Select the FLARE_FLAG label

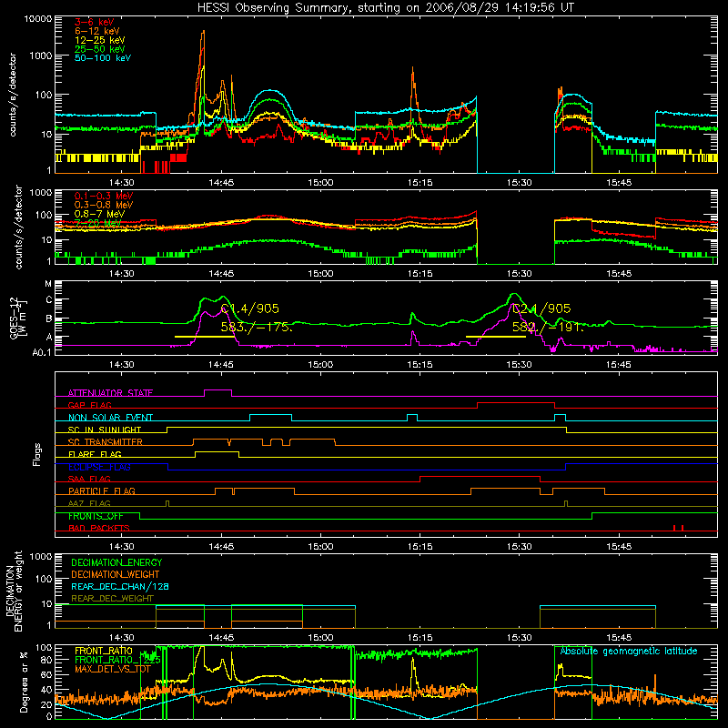coord(95,454)
